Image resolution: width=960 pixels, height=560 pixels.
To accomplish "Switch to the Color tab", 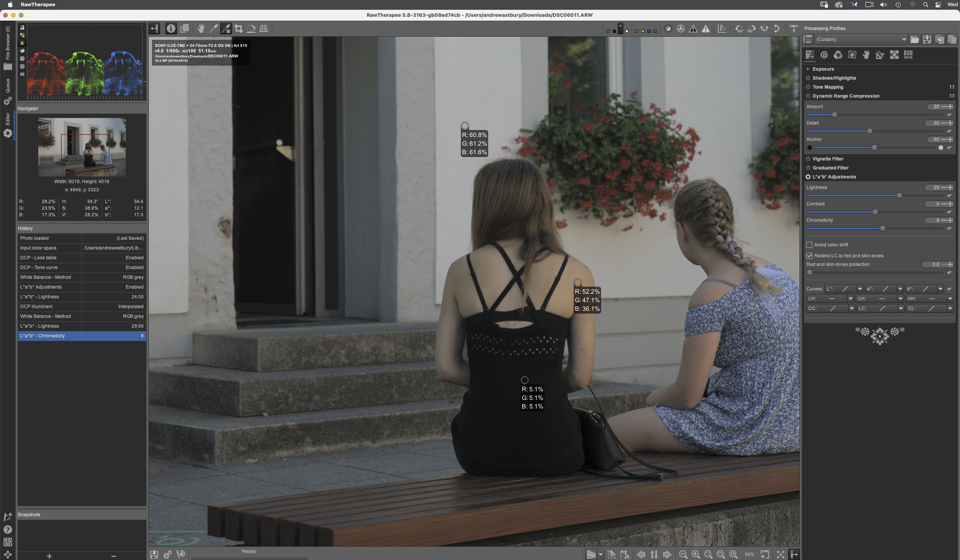I will [838, 55].
